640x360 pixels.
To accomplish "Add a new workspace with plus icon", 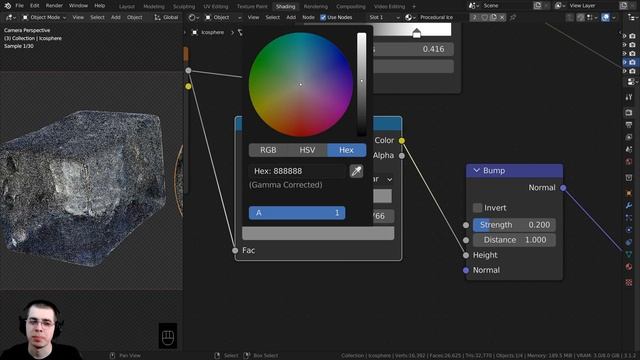I will pyautogui.click(x=414, y=7).
